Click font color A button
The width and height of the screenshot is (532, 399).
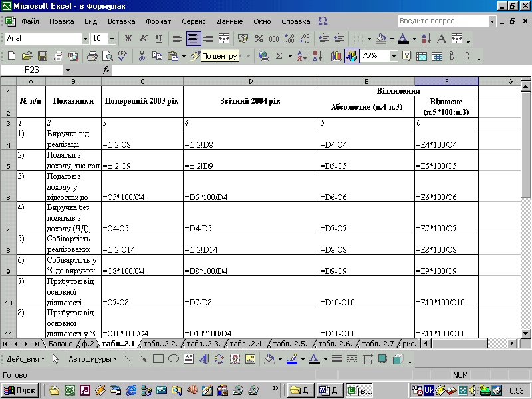coord(404,39)
